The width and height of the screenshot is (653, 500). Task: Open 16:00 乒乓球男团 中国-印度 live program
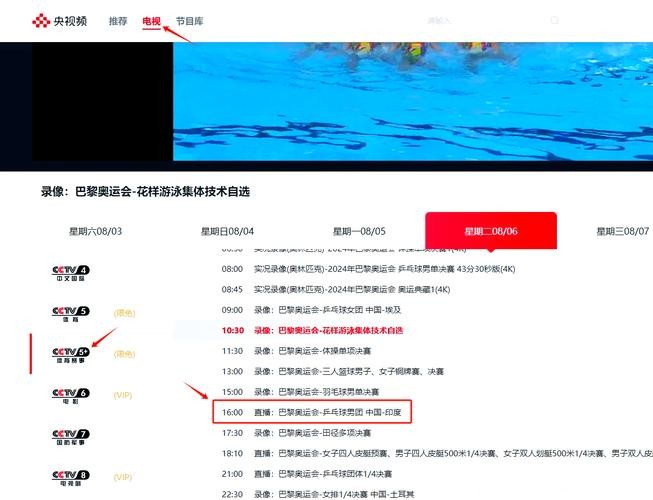coord(312,412)
